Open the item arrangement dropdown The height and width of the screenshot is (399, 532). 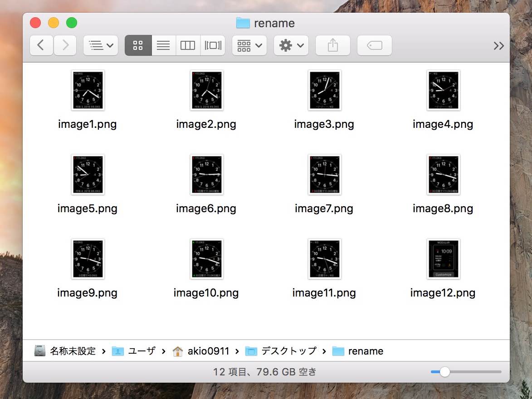[249, 45]
